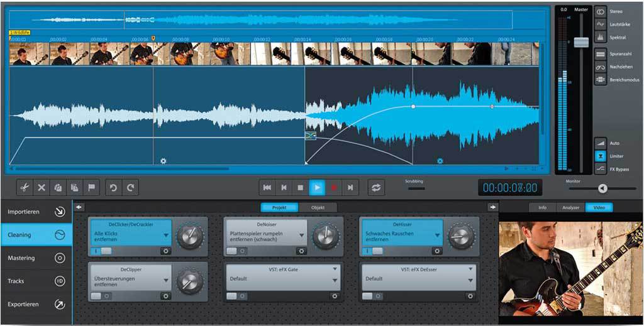The height and width of the screenshot is (326, 644).
Task: Switch to the Objekt effects tab
Action: 318,207
